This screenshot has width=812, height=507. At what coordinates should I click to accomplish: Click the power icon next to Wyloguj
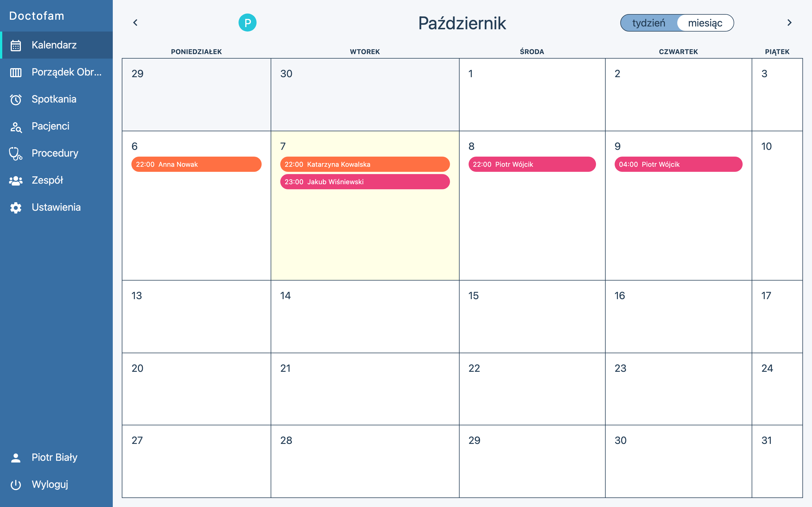[16, 484]
